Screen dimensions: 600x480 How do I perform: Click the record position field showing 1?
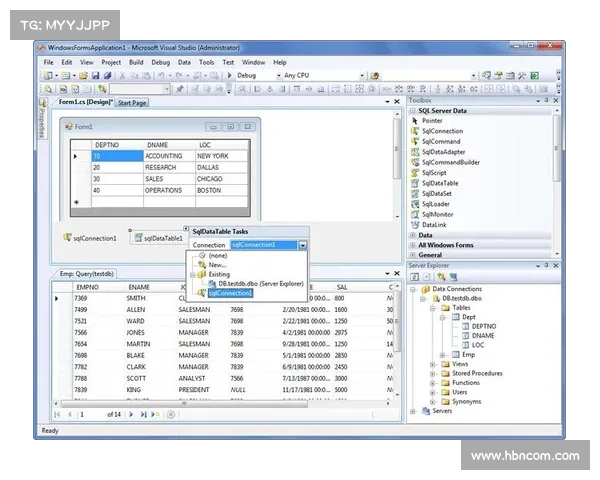point(91,415)
